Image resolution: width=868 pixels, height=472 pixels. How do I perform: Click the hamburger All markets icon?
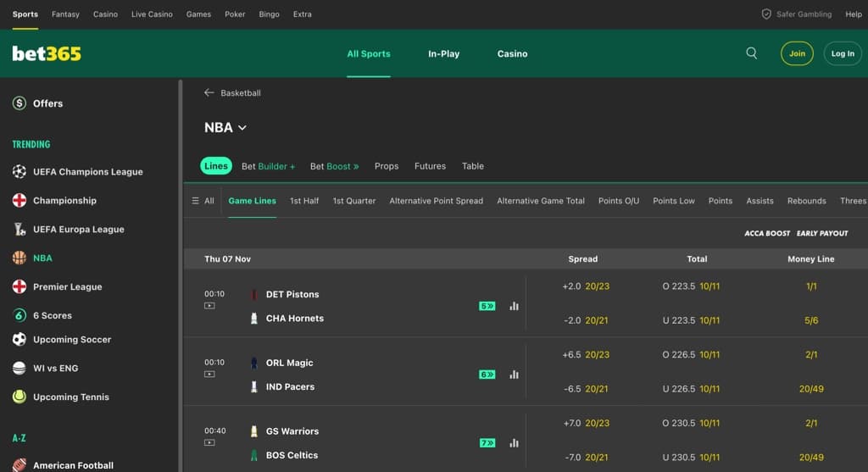click(196, 201)
